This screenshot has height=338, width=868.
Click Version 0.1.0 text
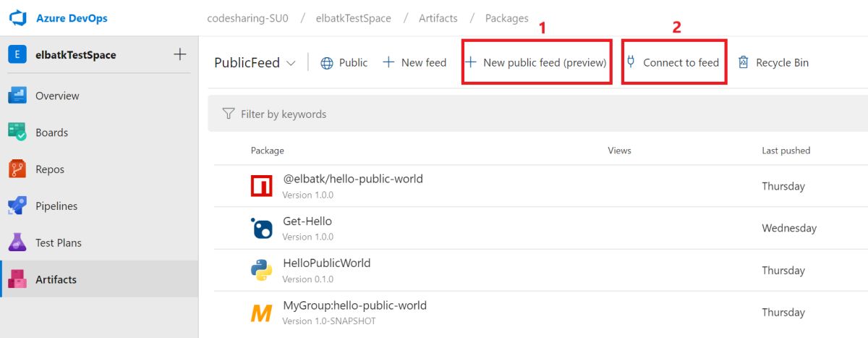click(308, 279)
